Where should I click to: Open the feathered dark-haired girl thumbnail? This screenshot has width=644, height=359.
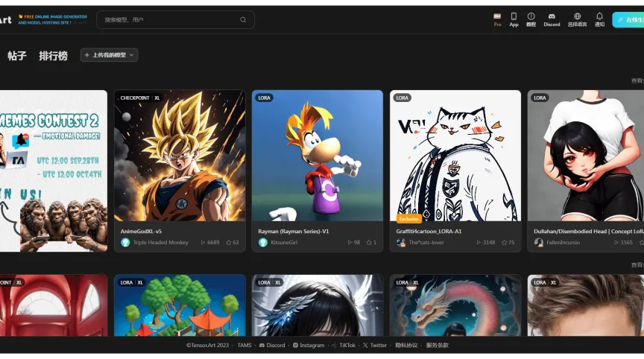tap(318, 305)
